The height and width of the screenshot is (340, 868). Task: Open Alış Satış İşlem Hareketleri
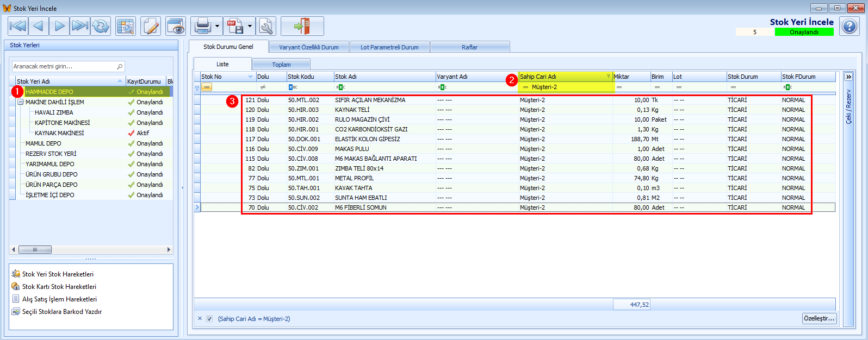click(x=59, y=299)
